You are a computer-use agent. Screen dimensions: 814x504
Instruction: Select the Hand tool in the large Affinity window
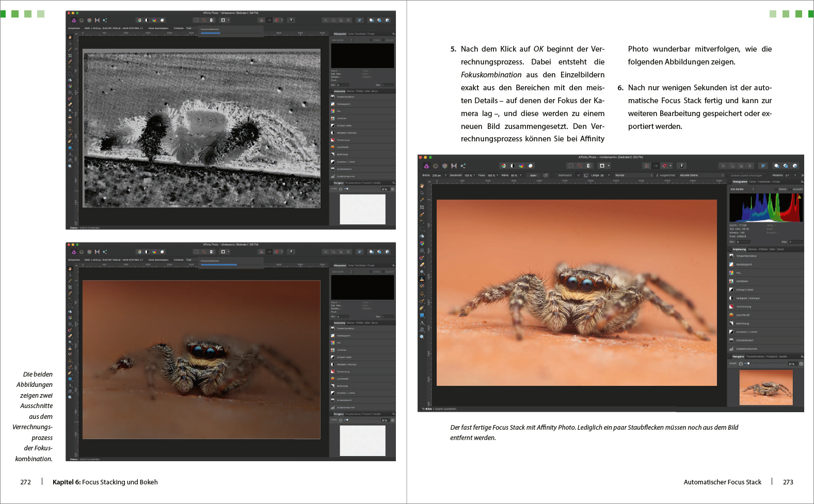pos(422,186)
